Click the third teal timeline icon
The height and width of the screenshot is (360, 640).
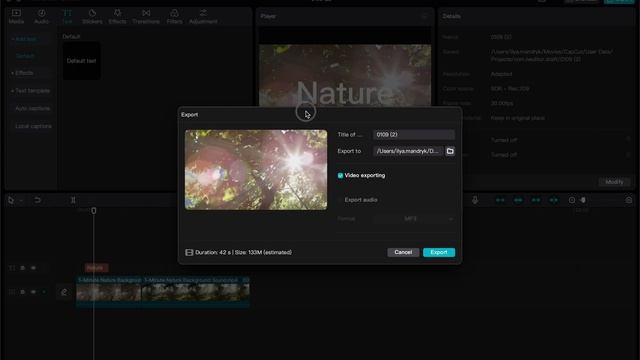[536, 200]
